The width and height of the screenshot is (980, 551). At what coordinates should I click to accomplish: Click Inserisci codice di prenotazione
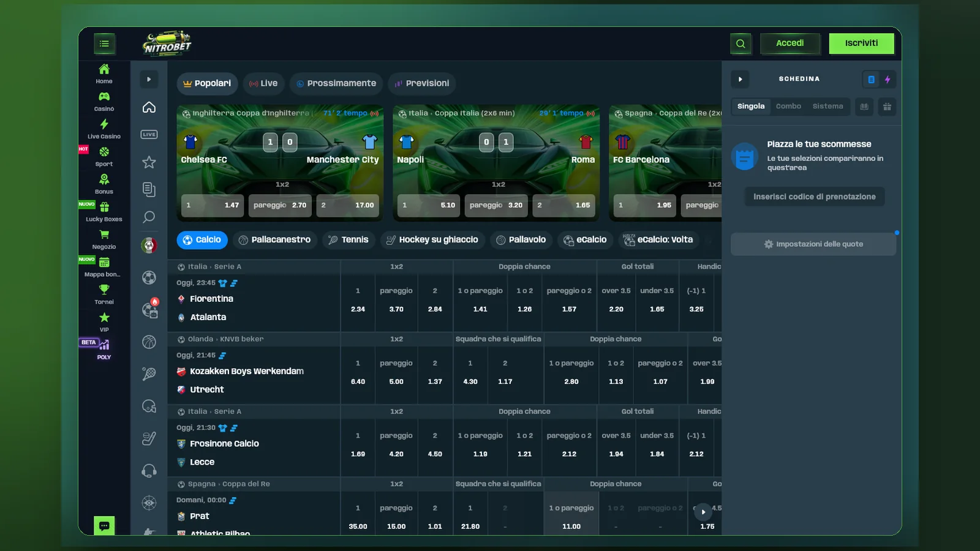[x=815, y=197]
